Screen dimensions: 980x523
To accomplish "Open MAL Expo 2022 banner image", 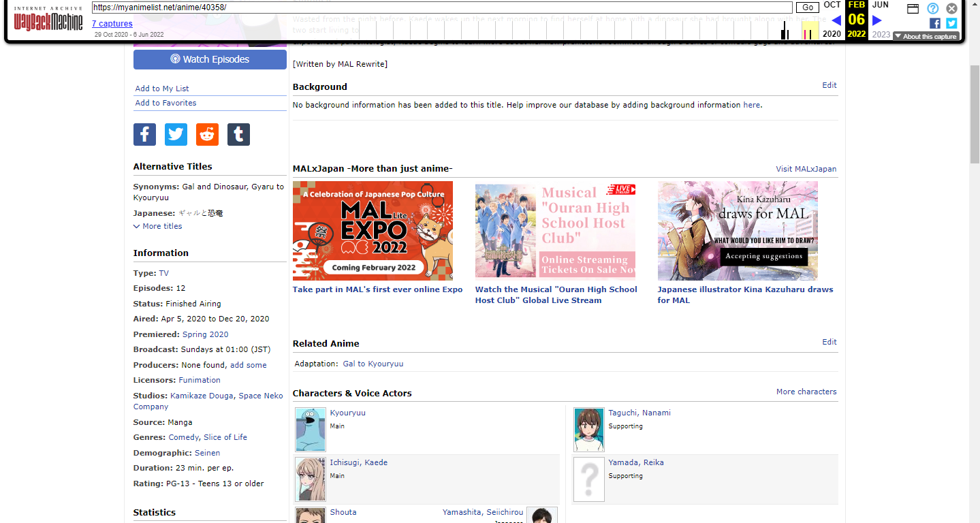I will (373, 231).
